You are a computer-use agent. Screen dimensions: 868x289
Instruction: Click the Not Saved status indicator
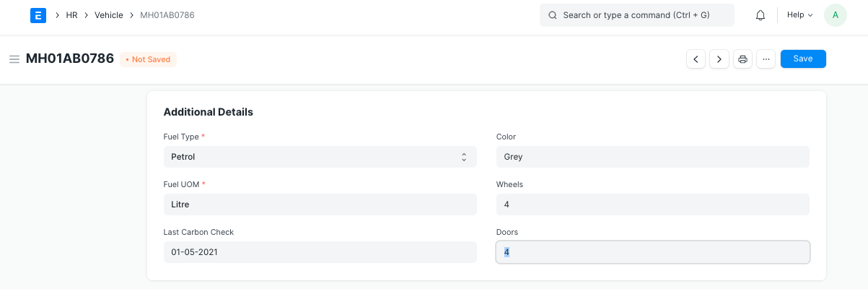pyautogui.click(x=148, y=60)
